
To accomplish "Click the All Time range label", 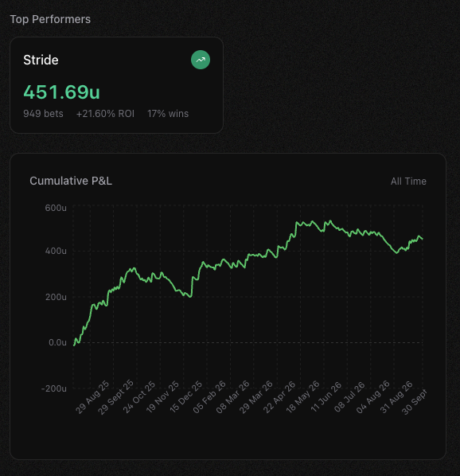I will [408, 181].
